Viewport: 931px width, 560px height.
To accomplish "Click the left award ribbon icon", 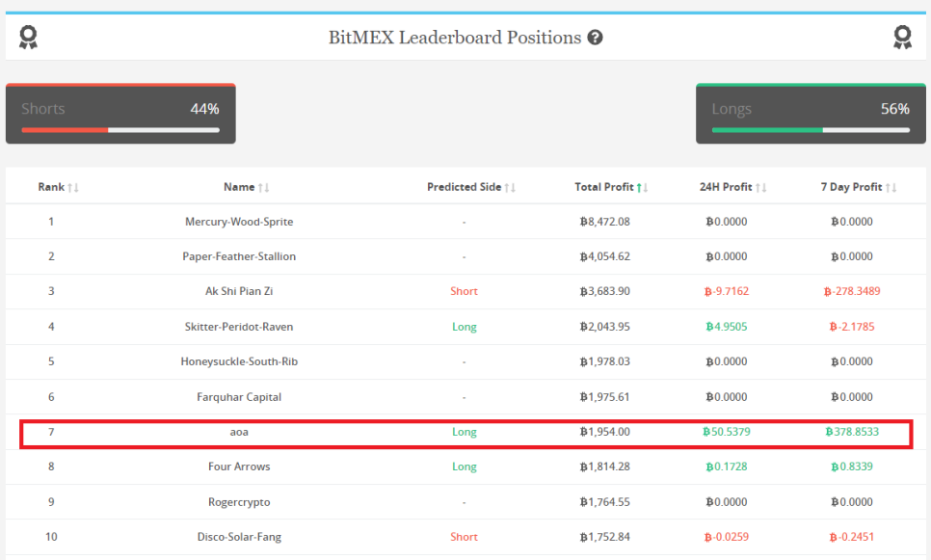I will pyautogui.click(x=28, y=37).
